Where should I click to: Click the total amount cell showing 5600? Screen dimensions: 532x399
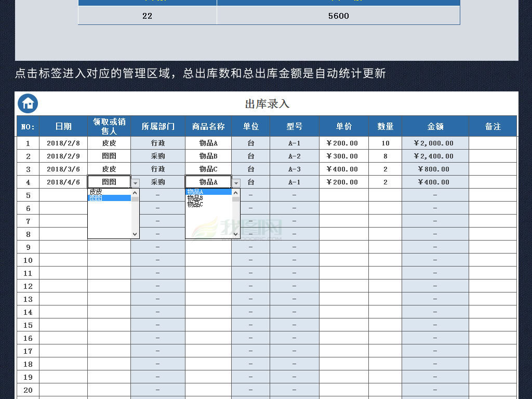tap(339, 16)
